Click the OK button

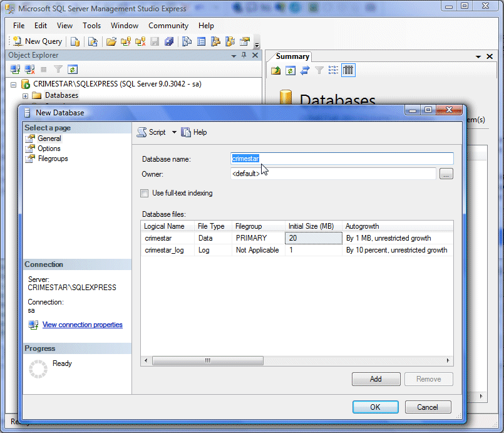(375, 407)
